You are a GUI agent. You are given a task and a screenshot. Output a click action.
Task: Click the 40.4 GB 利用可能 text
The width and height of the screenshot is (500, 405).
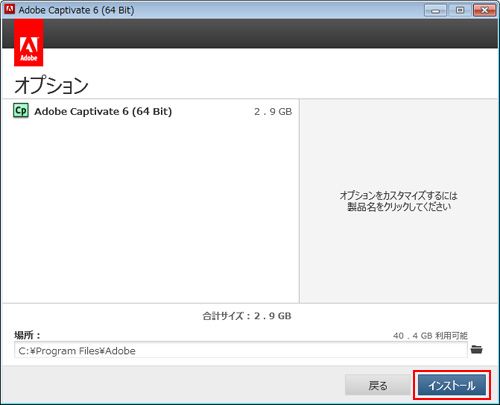coord(430,335)
